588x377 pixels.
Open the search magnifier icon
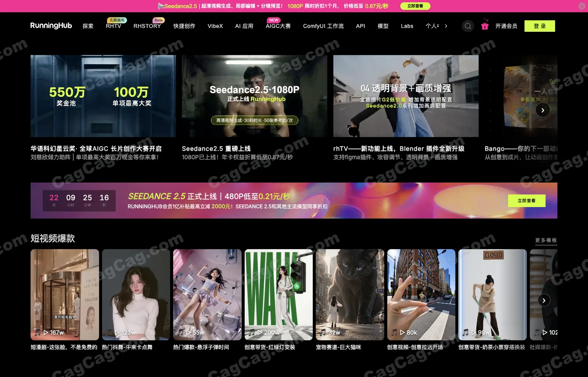click(x=468, y=26)
